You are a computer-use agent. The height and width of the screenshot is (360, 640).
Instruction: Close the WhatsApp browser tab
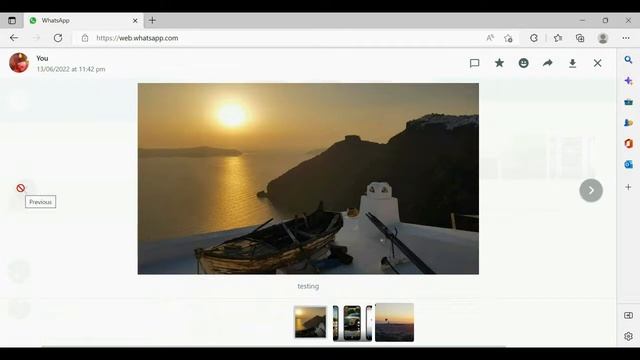(x=135, y=20)
